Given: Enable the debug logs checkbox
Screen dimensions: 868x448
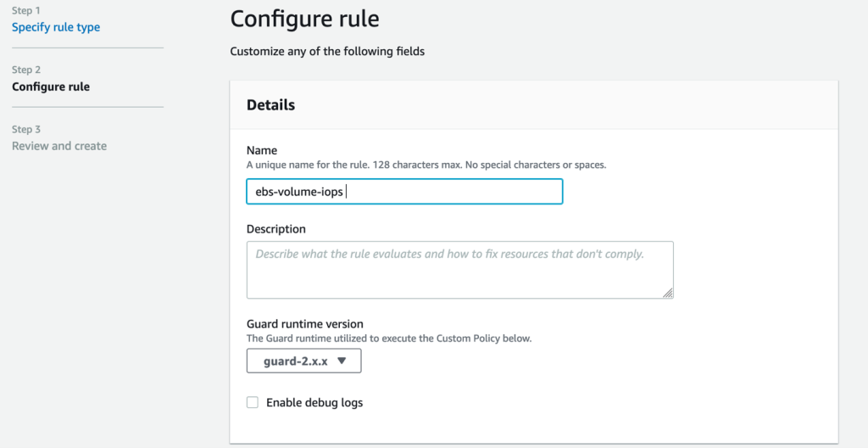Looking at the screenshot, I should [x=253, y=402].
